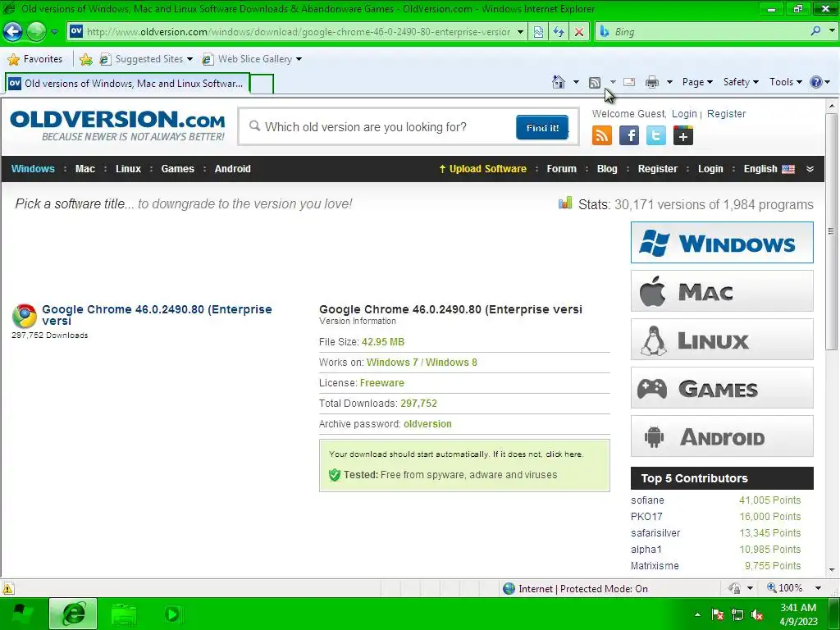Select Linux in the site navigation bar
The image size is (840, 630).
(128, 169)
